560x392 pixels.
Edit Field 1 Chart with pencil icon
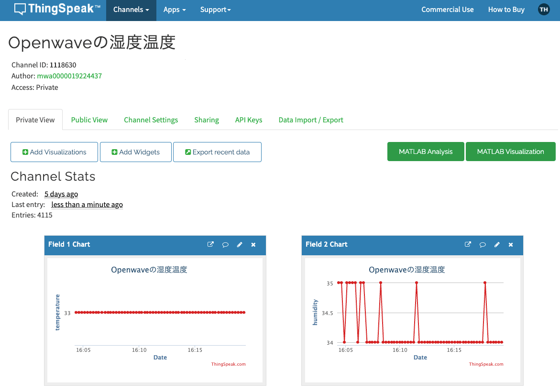240,245
